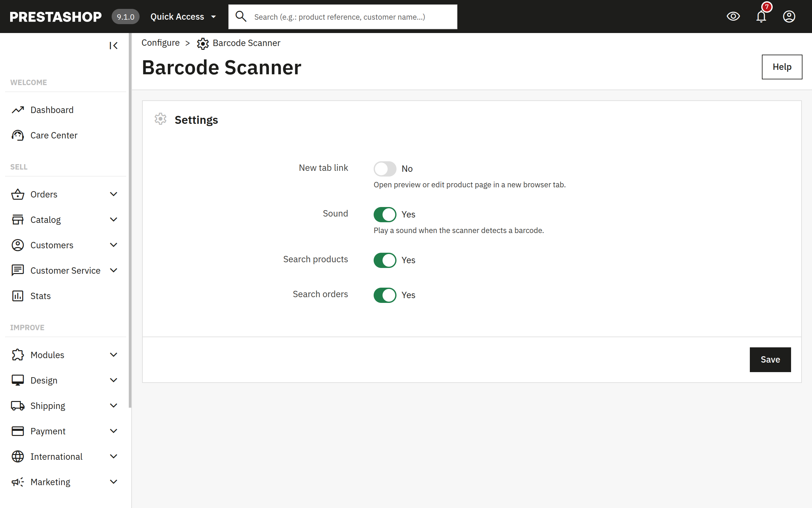Click the Configure breadcrumb link

coord(160,43)
